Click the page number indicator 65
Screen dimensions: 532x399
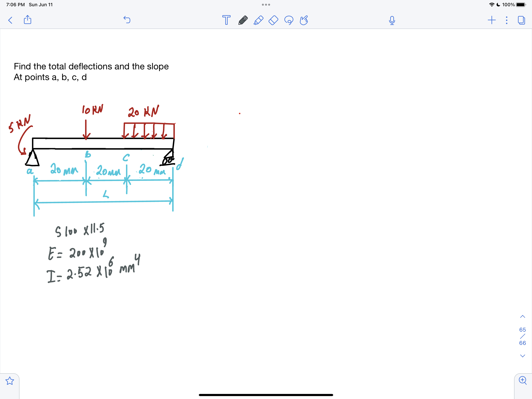[522, 330]
